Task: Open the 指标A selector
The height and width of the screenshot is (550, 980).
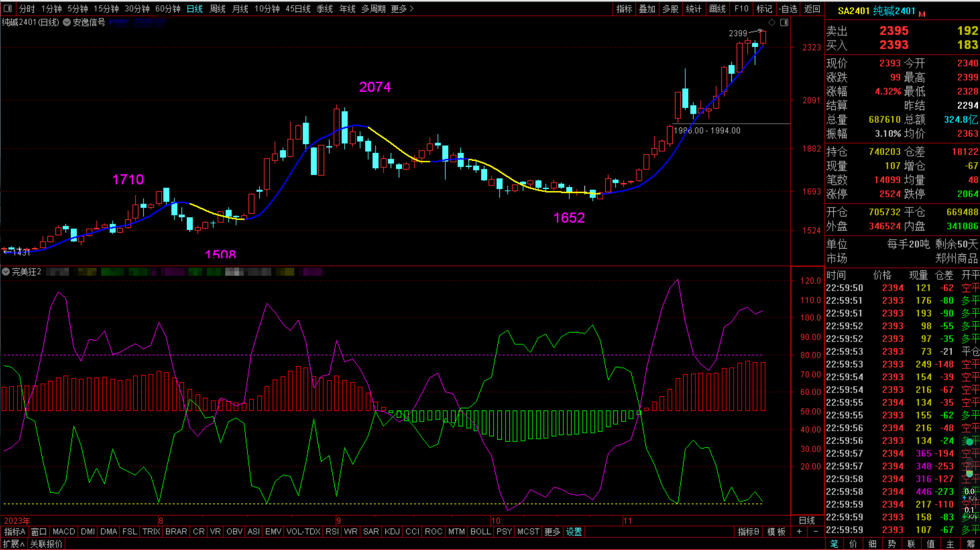Action: point(14,532)
